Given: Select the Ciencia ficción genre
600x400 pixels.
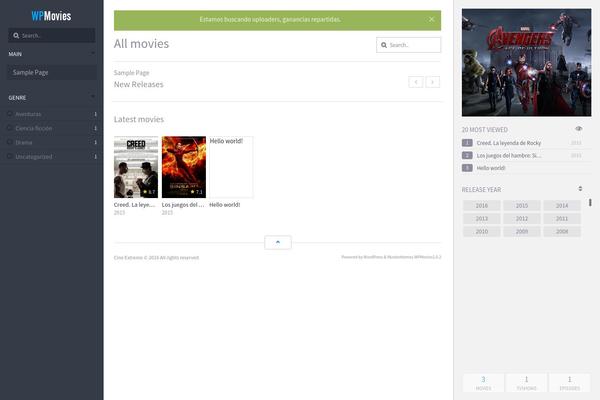Looking at the screenshot, I should point(34,128).
